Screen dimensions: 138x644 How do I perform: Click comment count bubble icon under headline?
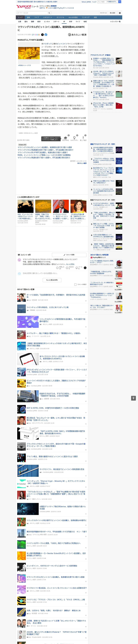point(33,35)
